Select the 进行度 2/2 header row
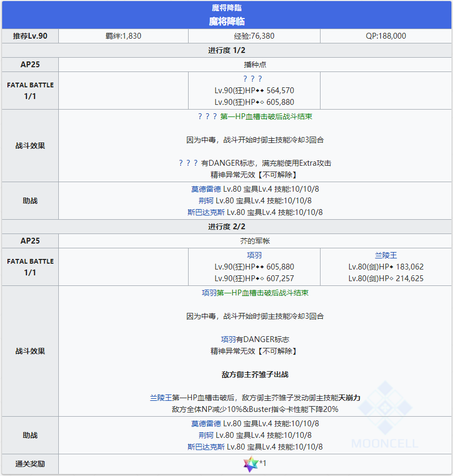This screenshot has height=476, width=453. click(x=227, y=227)
